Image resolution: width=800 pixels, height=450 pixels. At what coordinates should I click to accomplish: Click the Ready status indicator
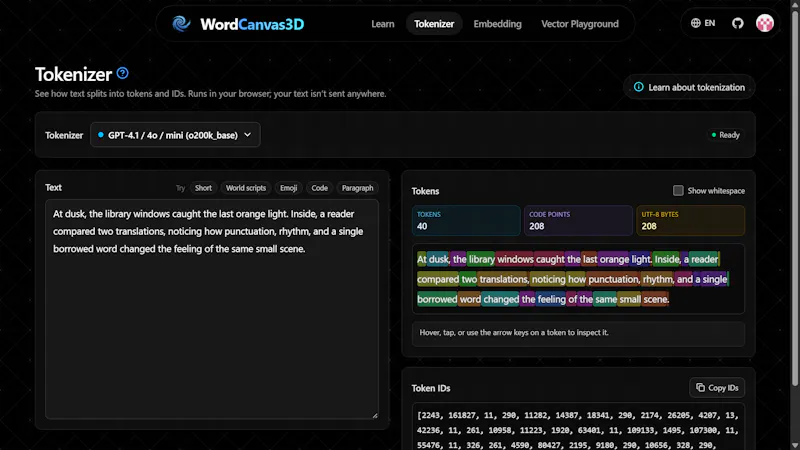point(726,135)
